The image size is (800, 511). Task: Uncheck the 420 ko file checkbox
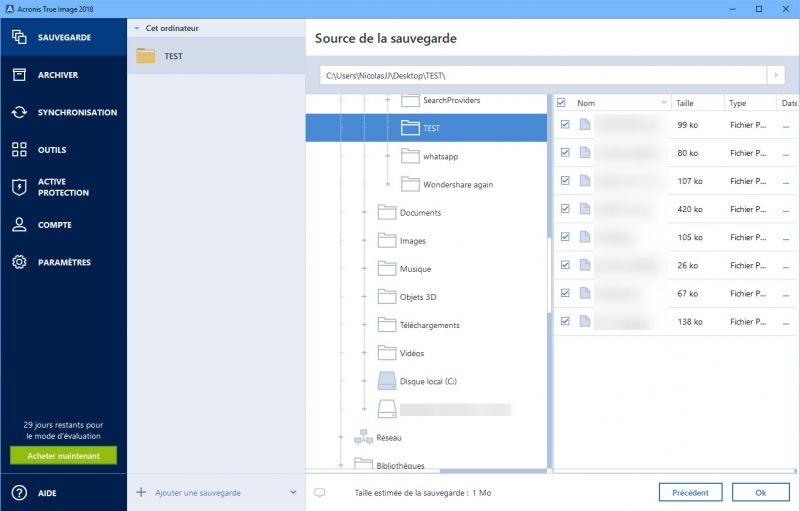(565, 208)
